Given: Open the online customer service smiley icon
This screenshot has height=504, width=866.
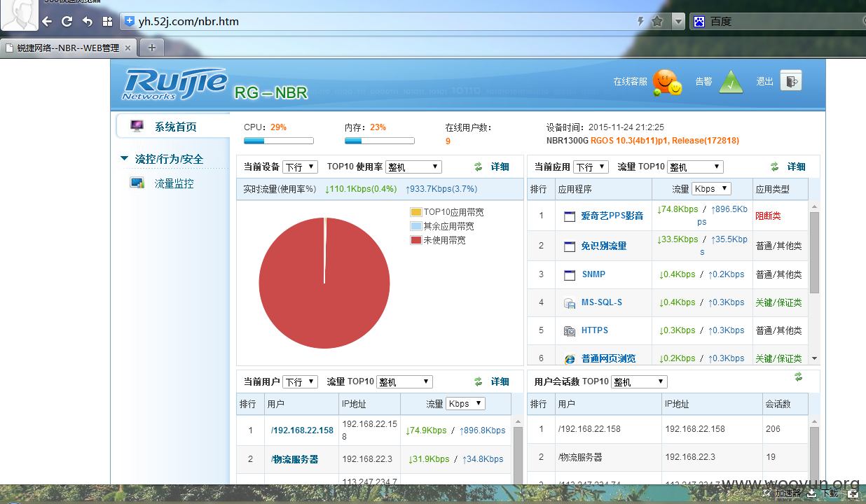Looking at the screenshot, I should [667, 83].
